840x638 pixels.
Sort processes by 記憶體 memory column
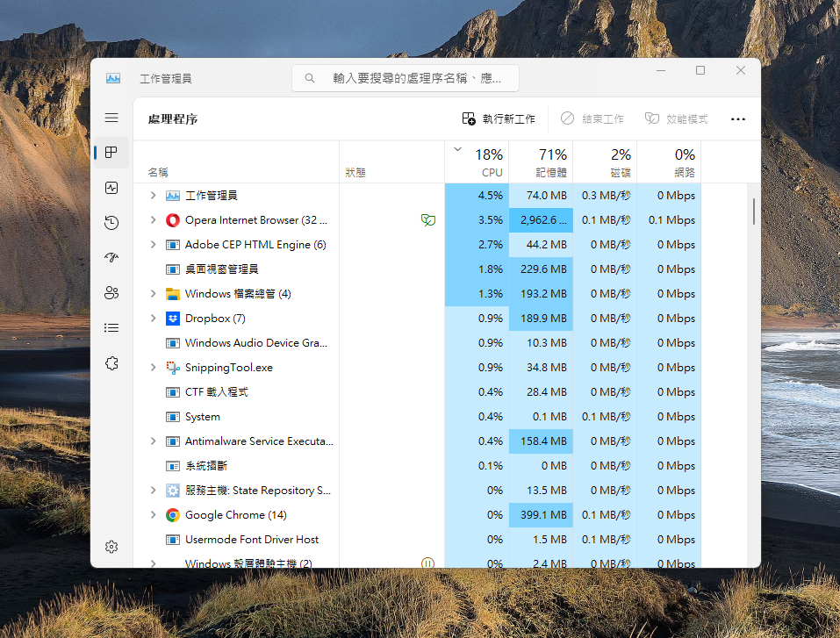tap(541, 162)
